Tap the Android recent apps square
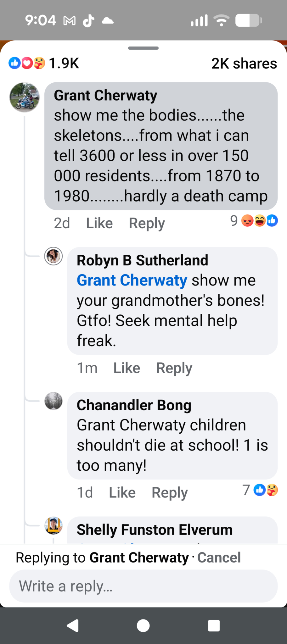The height and width of the screenshot is (644, 287). 214,625
